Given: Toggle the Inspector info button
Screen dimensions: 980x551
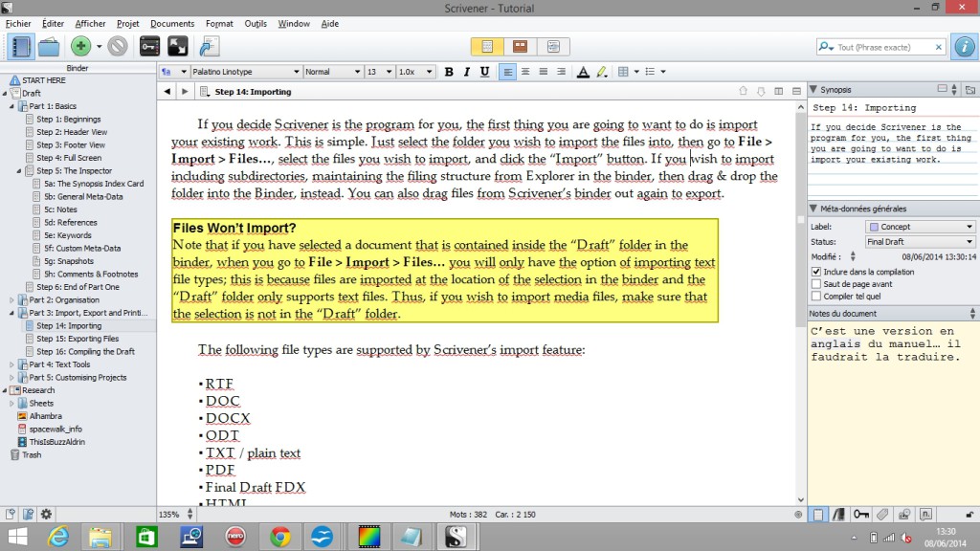Looking at the screenshot, I should tap(965, 47).
